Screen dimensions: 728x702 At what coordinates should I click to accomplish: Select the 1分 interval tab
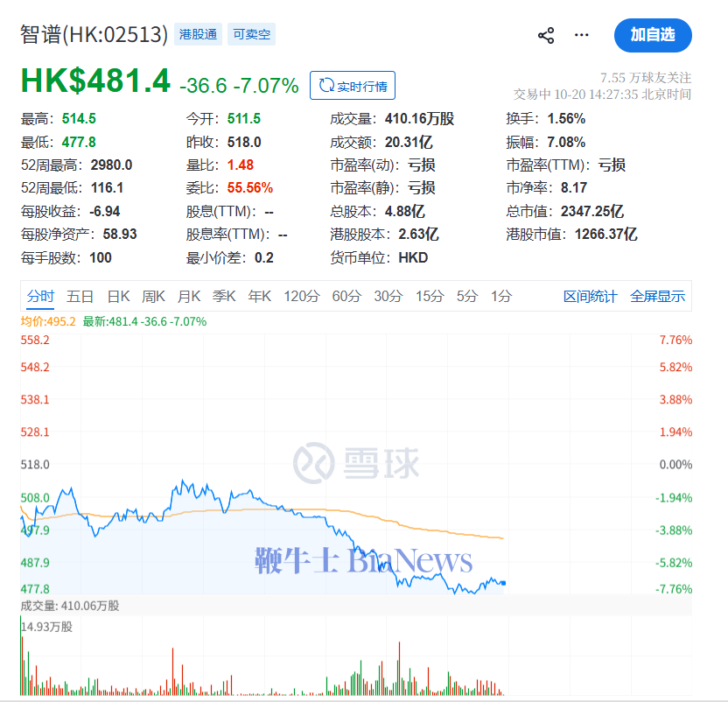click(x=501, y=296)
